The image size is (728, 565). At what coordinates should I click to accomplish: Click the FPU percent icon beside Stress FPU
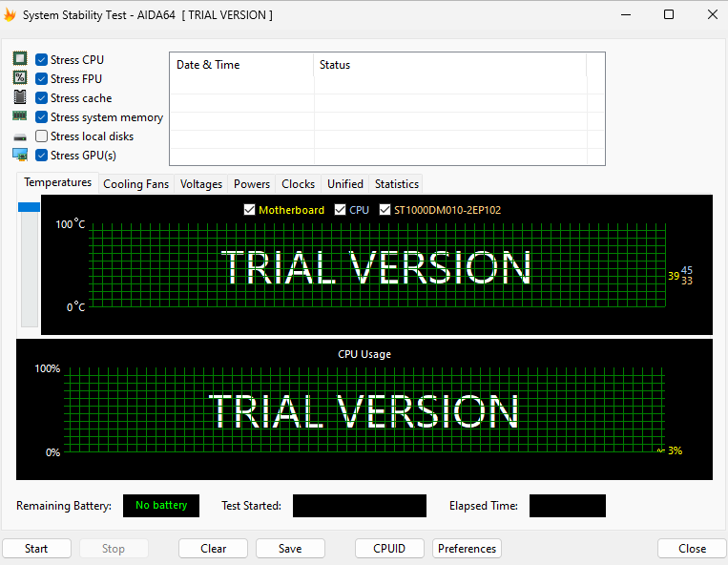(x=20, y=77)
